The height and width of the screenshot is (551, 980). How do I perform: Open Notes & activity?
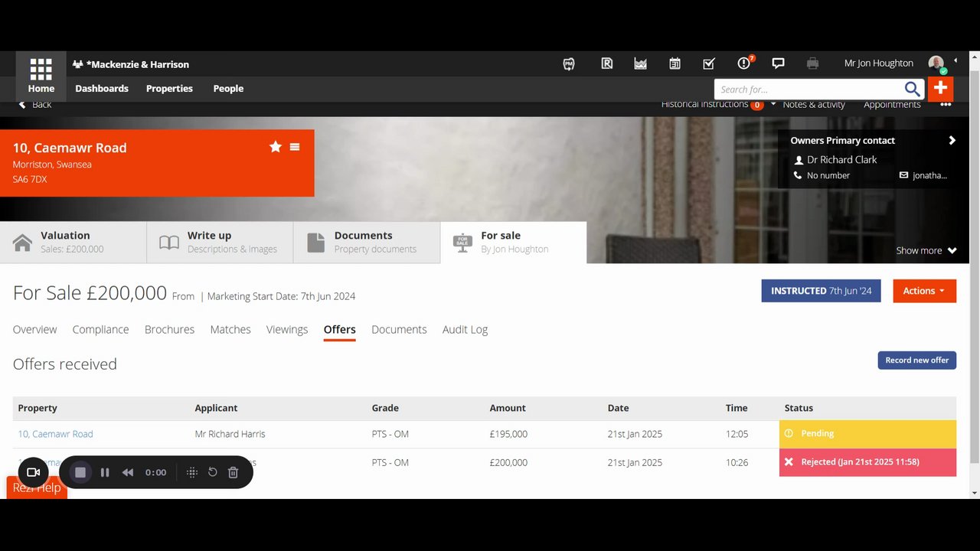[814, 104]
